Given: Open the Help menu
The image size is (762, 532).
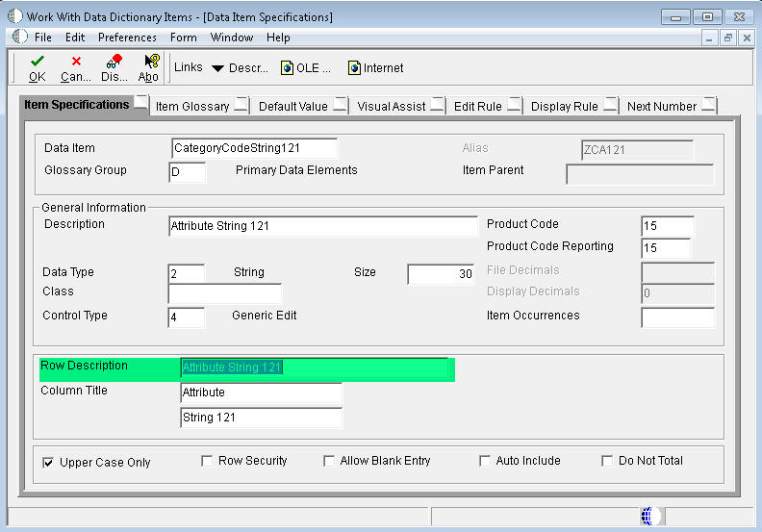Looking at the screenshot, I should tap(278, 38).
